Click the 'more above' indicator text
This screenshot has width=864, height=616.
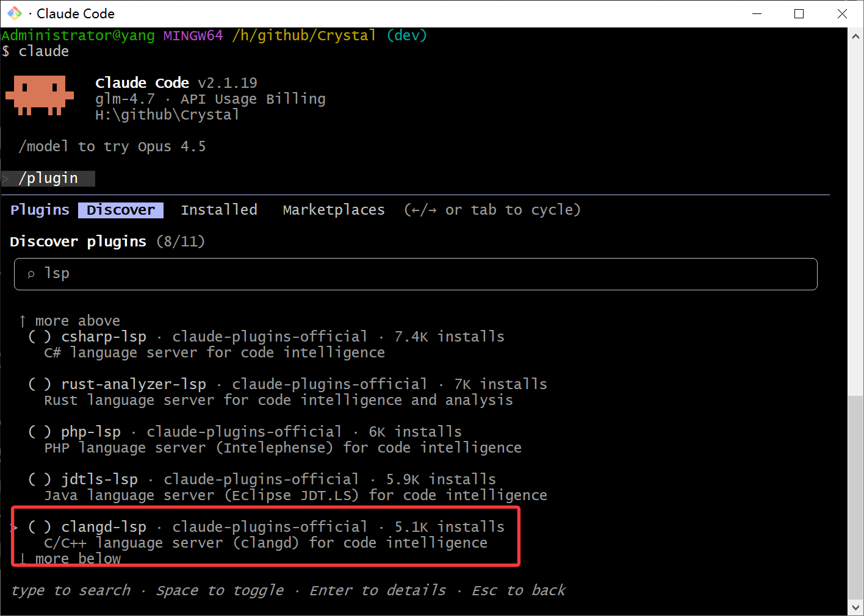tap(77, 321)
